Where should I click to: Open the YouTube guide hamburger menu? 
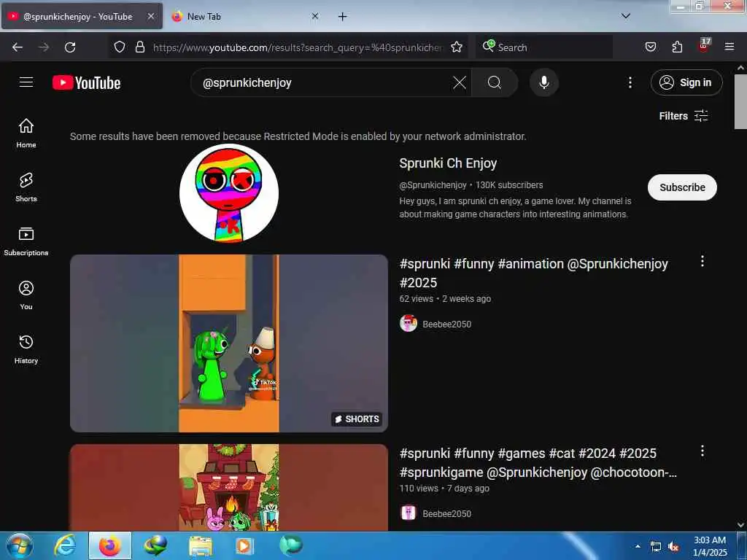click(26, 82)
